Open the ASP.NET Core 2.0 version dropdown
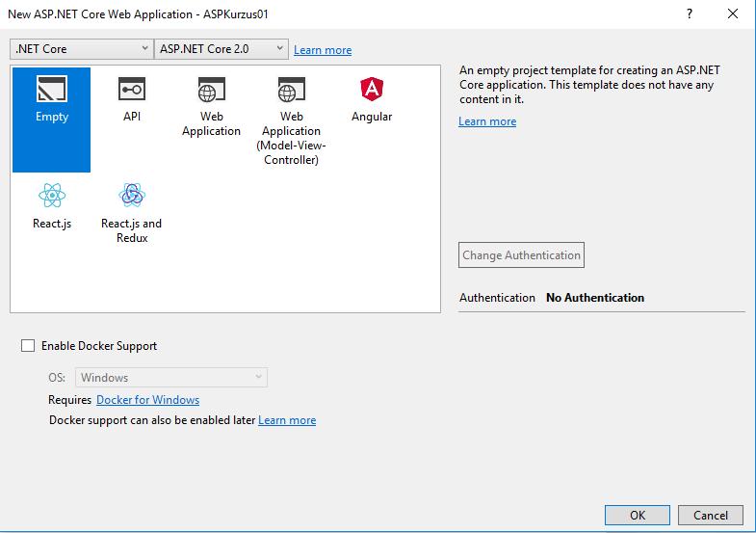756x533 pixels. 222,49
